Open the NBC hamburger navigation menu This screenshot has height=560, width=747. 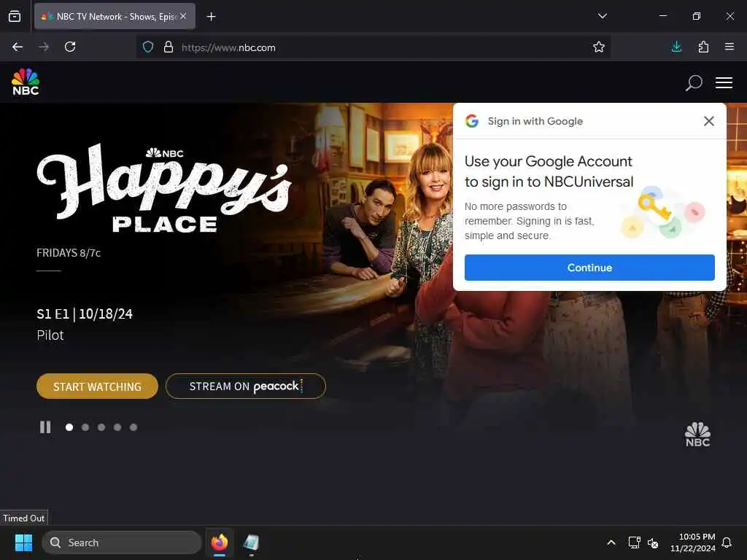pos(724,83)
